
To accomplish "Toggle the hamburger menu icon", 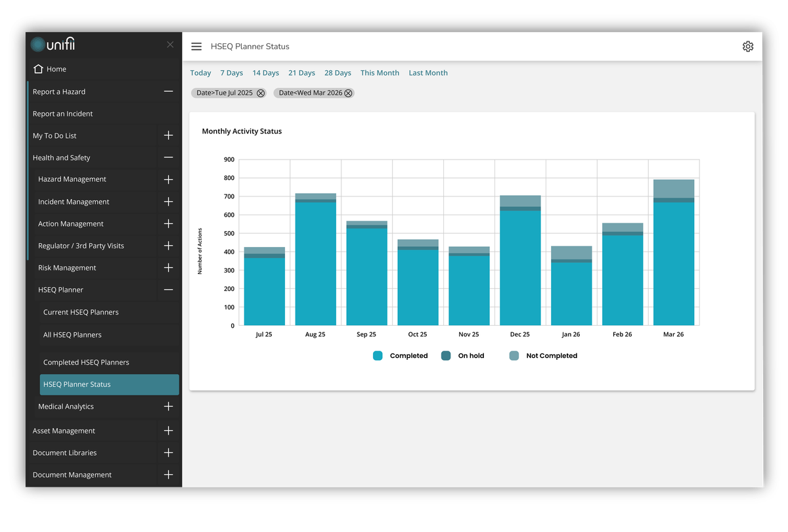I will 196,47.
